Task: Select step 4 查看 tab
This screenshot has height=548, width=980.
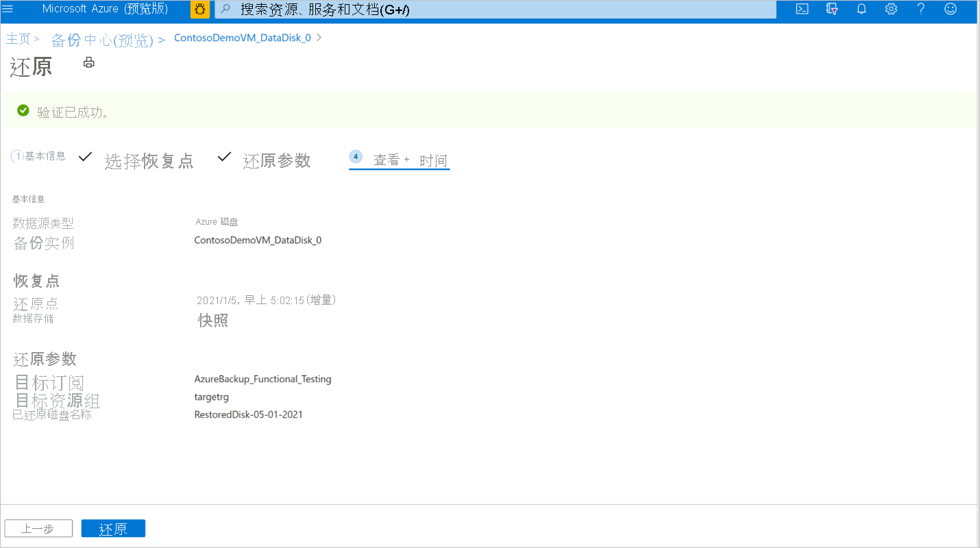Action: (x=399, y=160)
